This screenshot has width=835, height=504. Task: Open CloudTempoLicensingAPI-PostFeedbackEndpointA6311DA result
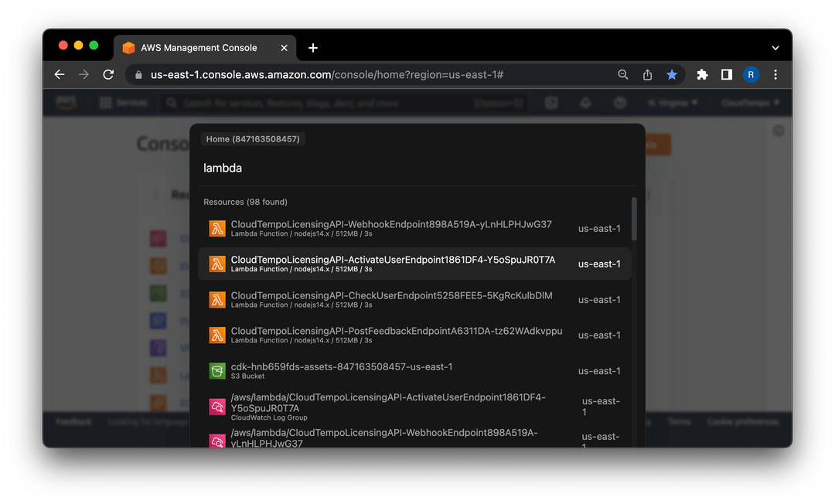(x=414, y=335)
